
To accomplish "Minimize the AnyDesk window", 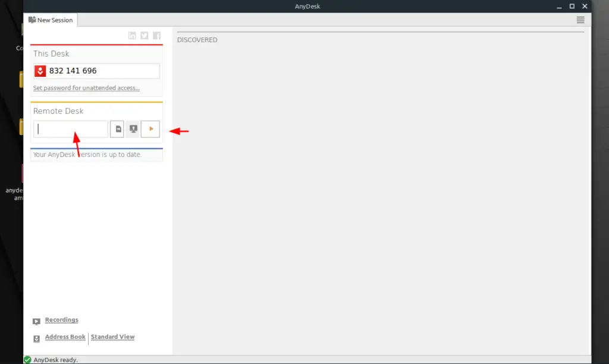I will (x=559, y=6).
